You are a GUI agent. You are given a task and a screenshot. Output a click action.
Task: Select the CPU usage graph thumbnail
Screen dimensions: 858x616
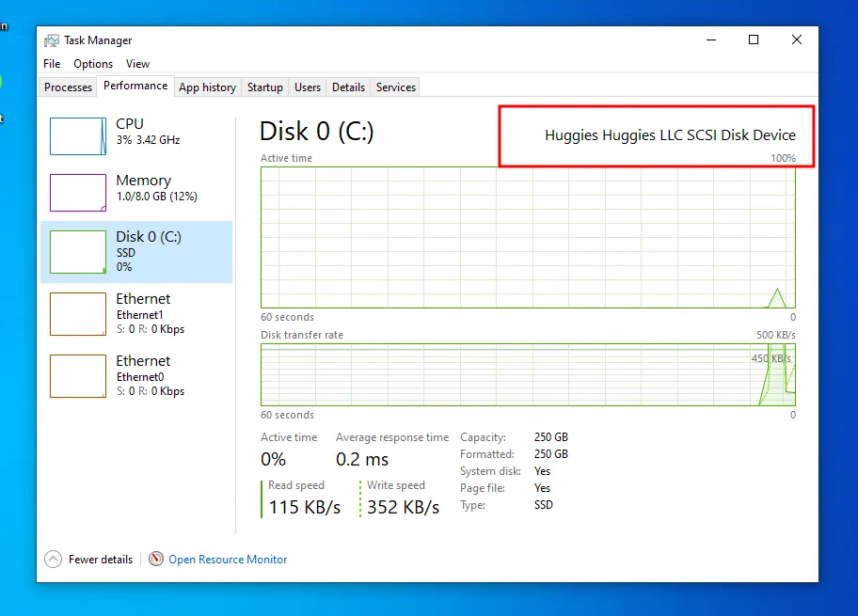click(78, 136)
